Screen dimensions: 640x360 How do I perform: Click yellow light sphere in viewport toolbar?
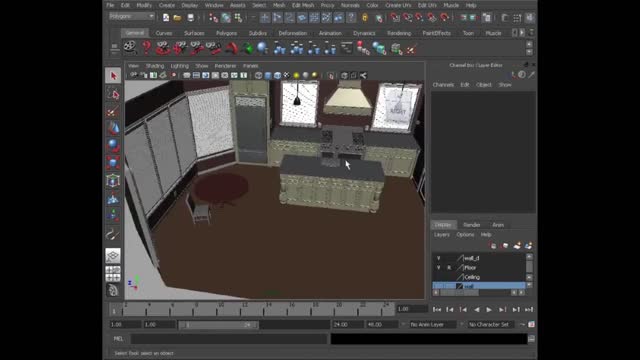pos(296,76)
